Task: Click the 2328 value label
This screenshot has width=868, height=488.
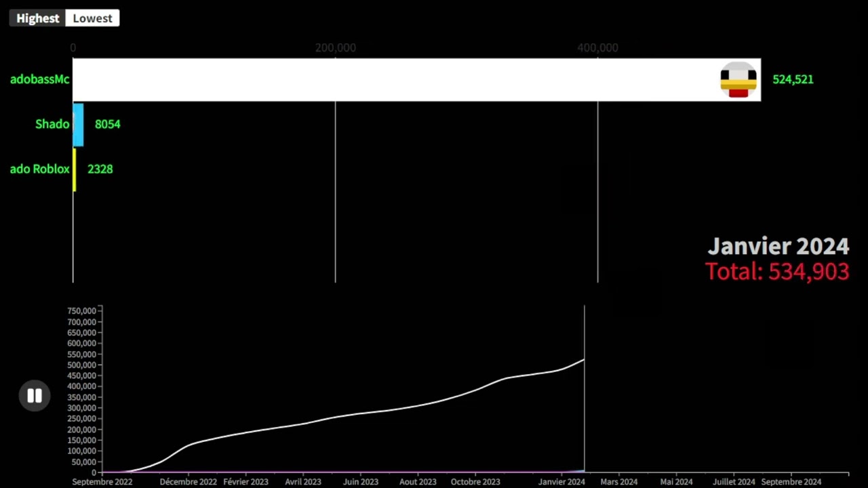Action: click(100, 169)
